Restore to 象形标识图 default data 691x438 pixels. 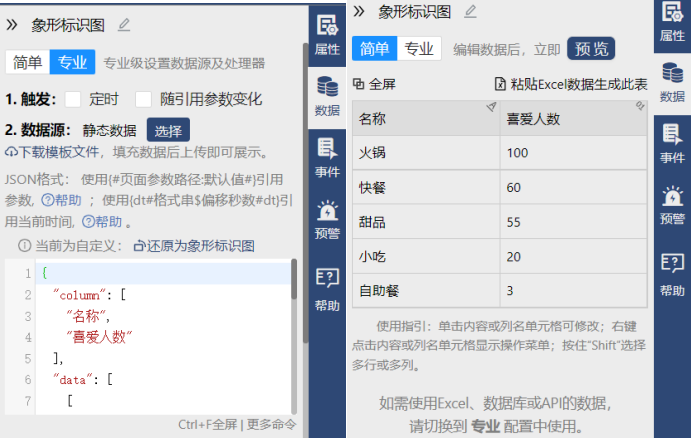(194, 246)
